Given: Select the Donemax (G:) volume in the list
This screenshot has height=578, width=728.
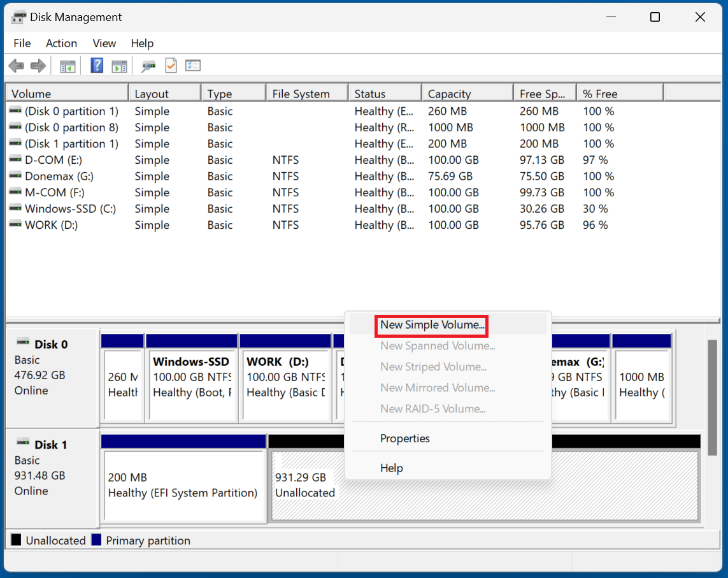Looking at the screenshot, I should pyautogui.click(x=64, y=176).
